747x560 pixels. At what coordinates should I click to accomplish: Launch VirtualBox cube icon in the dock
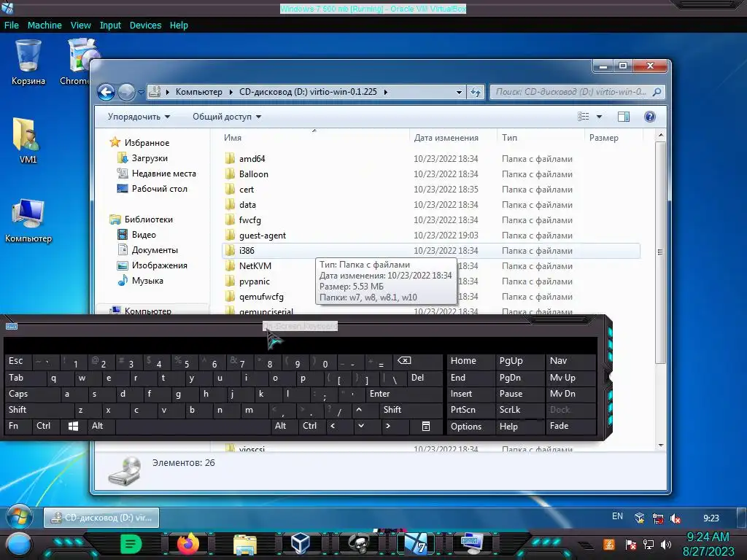coord(301,543)
